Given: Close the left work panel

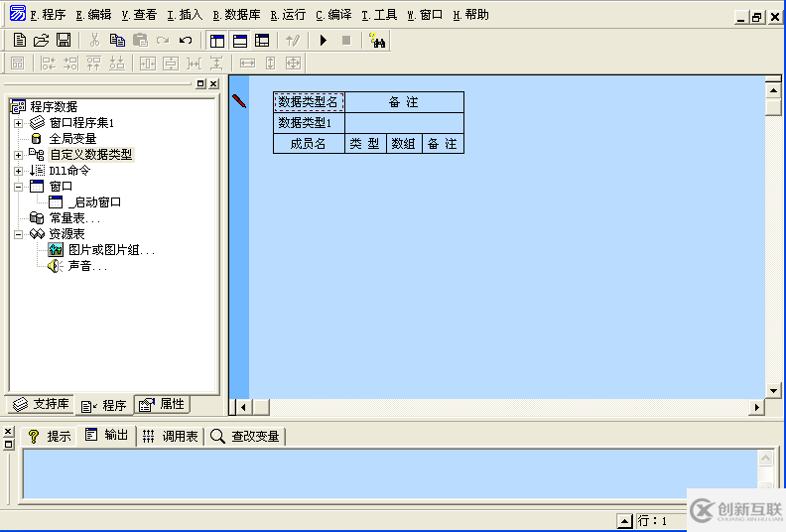Looking at the screenshot, I should (213, 83).
